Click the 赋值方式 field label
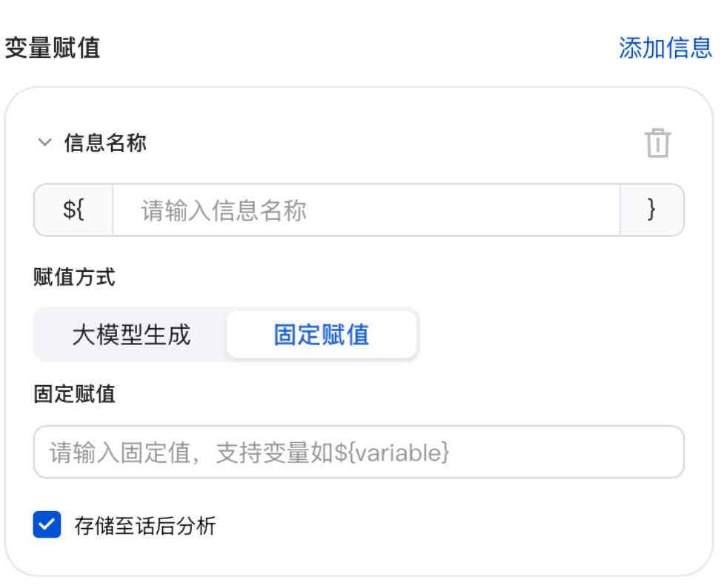Image resolution: width=727 pixels, height=588 pixels. click(74, 277)
